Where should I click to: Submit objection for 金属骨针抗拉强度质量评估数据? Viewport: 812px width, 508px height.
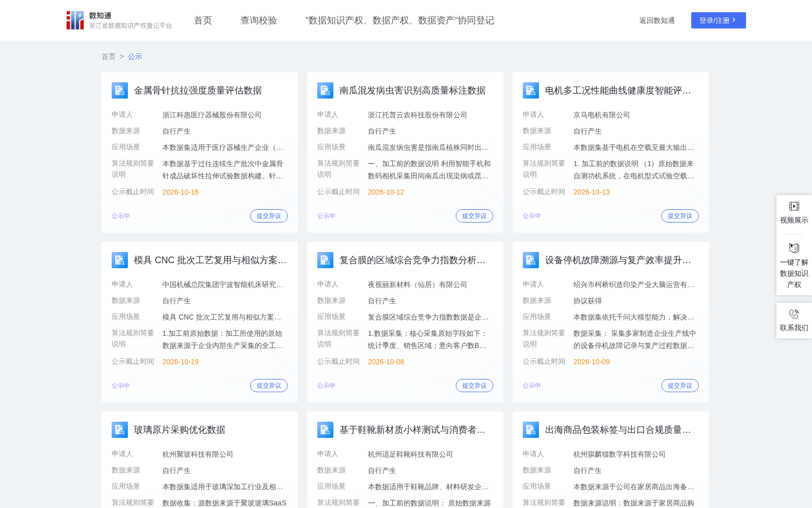(x=269, y=216)
